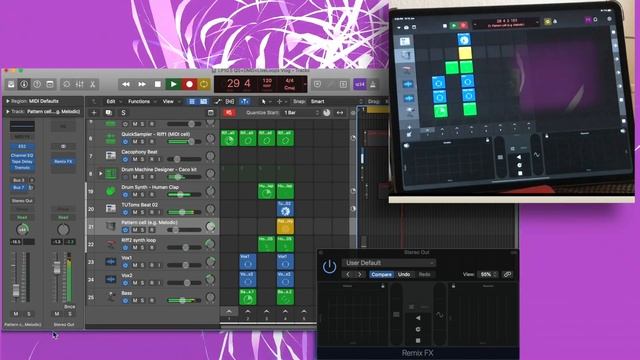The width and height of the screenshot is (640, 360).
Task: Adjust QuickSampler Riff1 volume slider
Action: (x=184, y=141)
